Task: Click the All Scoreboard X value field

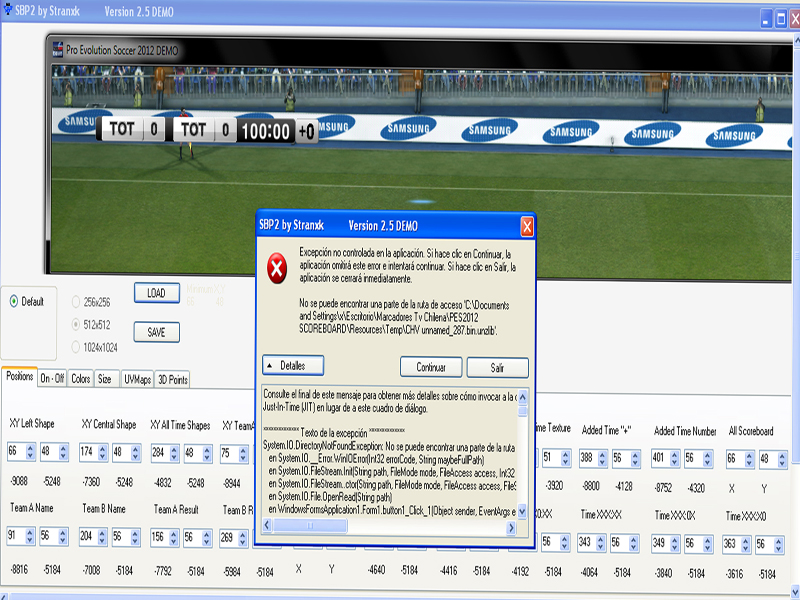Action: point(734,457)
